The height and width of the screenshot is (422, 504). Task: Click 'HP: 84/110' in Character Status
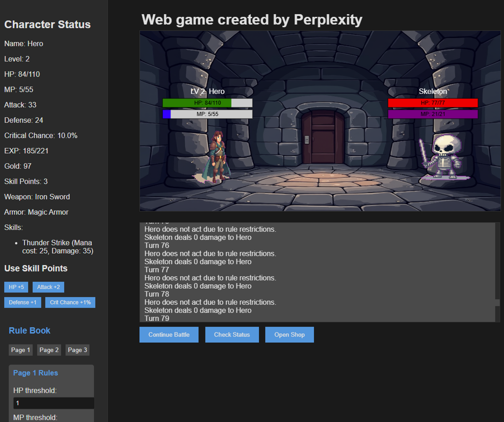click(x=22, y=74)
